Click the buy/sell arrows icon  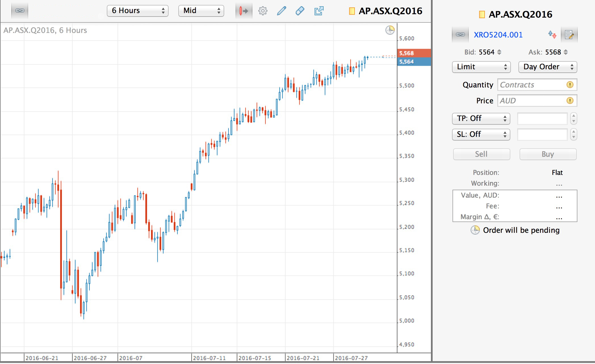tap(552, 35)
